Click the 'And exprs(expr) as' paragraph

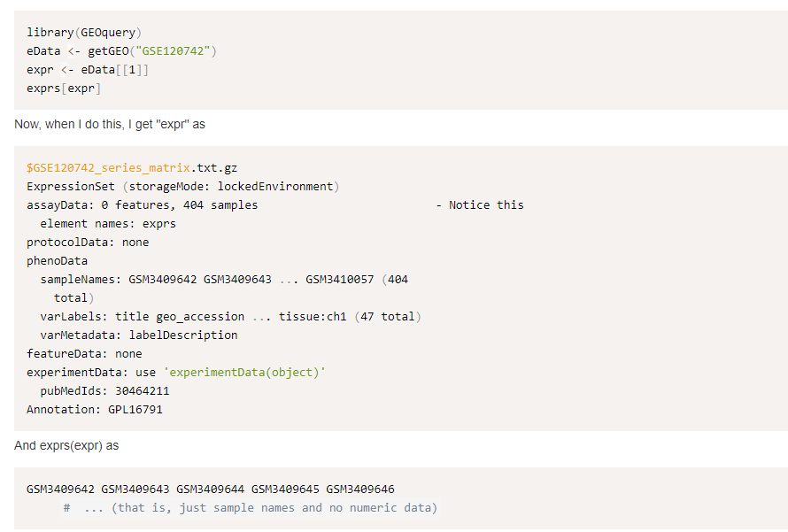66,445
